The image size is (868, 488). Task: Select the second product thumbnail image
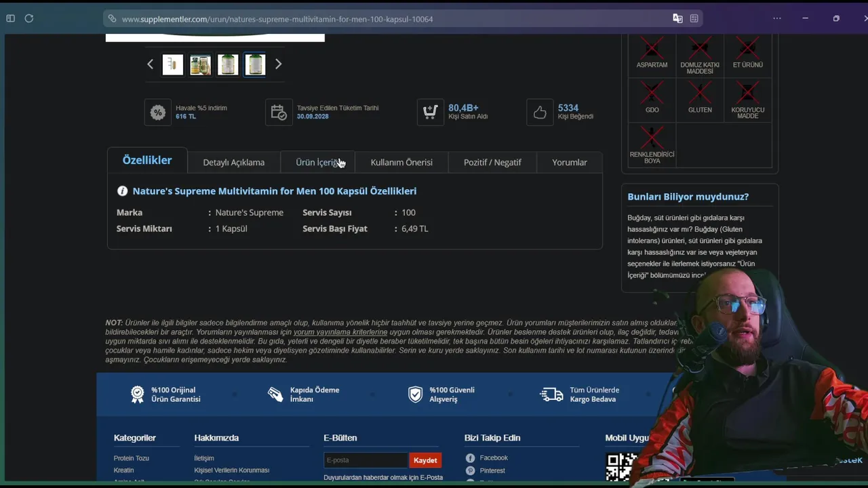(200, 65)
